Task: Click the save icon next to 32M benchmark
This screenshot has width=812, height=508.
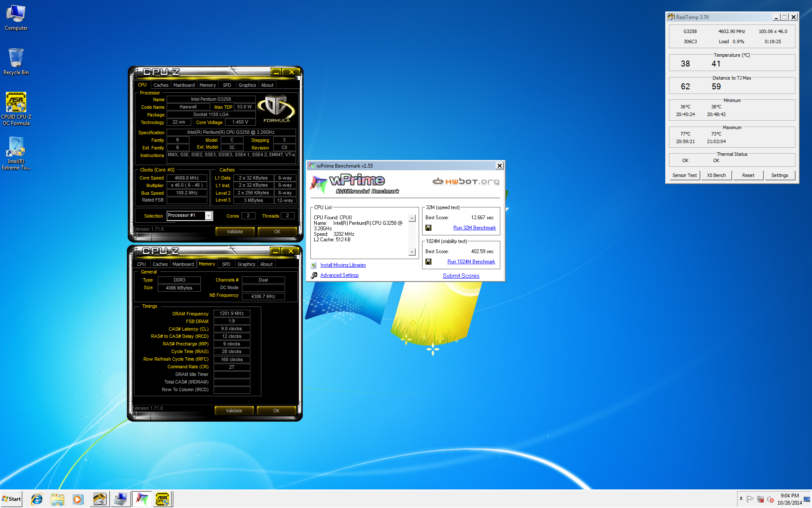Action: point(428,228)
